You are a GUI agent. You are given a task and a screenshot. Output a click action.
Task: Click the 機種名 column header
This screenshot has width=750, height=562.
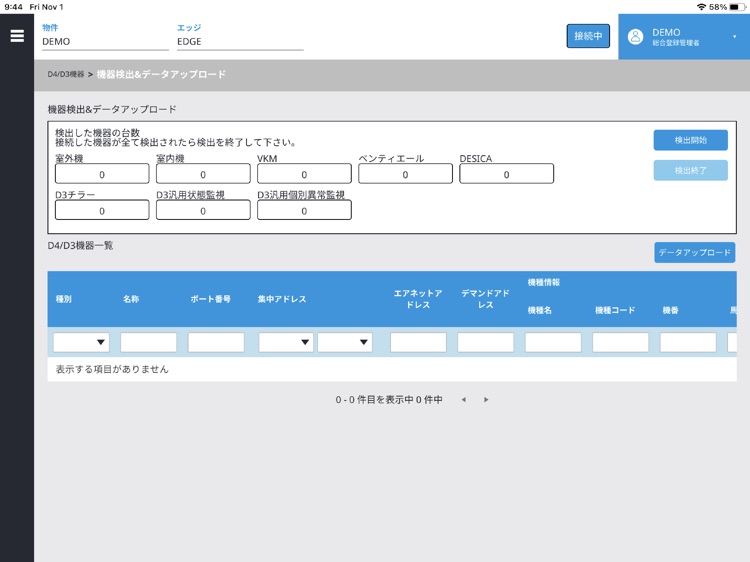point(540,310)
